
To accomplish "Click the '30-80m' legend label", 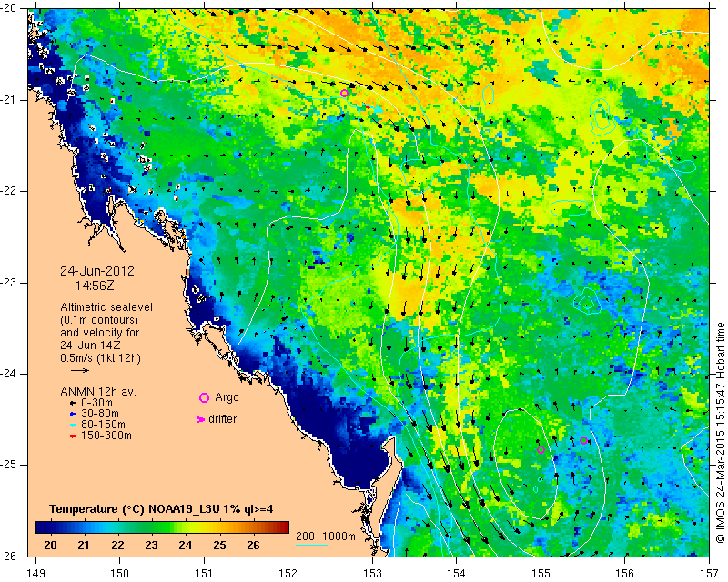I will click(100, 414).
